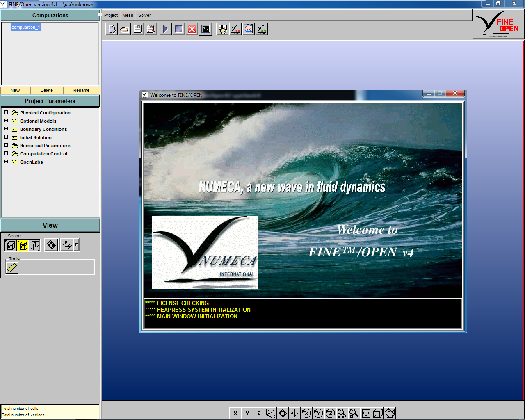Viewport: 525px width, 420px height.
Task: Select the Numerical Parameters tree label
Action: (x=45, y=146)
